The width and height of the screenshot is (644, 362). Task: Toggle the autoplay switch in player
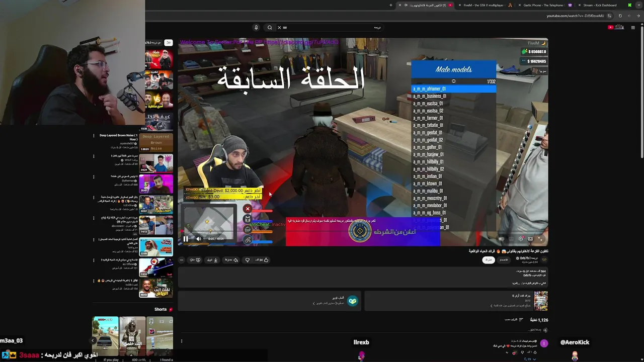502,239
